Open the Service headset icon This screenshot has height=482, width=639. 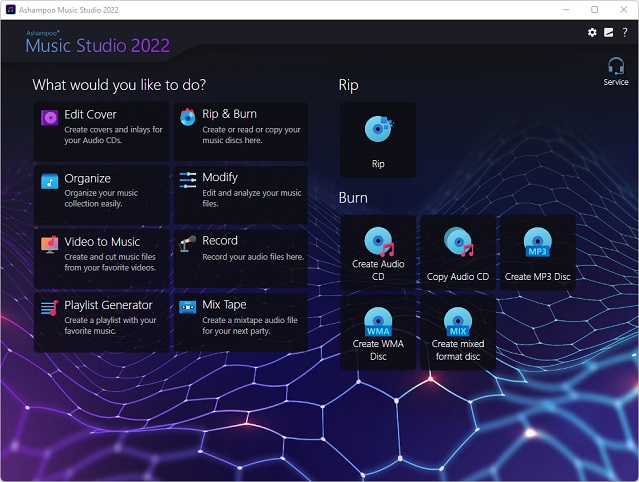click(616, 66)
